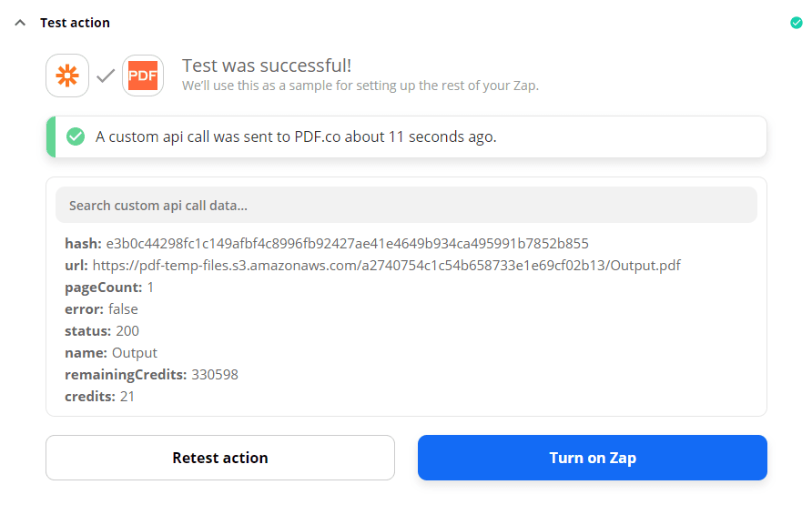Click the Turn on Zap button

click(592, 458)
